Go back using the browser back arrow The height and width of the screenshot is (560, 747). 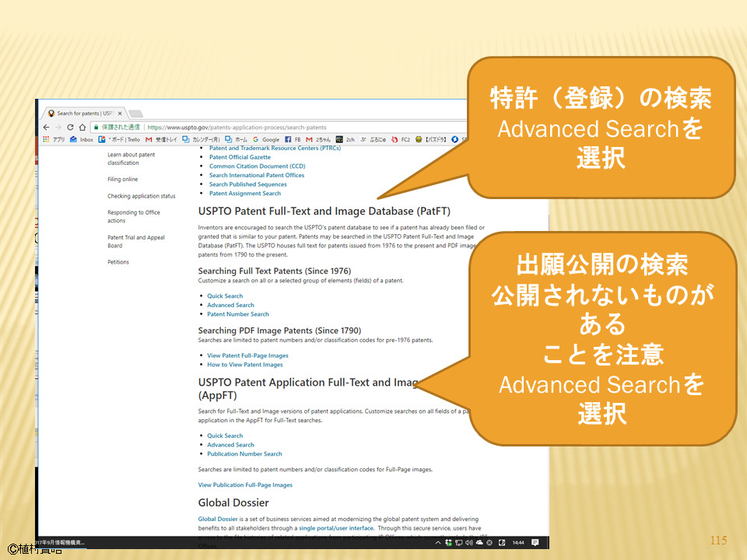(x=46, y=127)
